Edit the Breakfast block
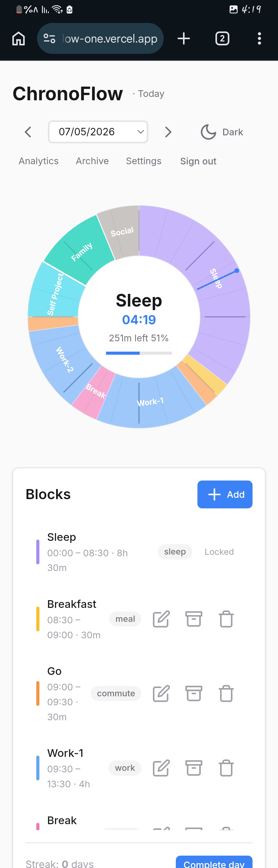This screenshot has width=278, height=868. (161, 619)
